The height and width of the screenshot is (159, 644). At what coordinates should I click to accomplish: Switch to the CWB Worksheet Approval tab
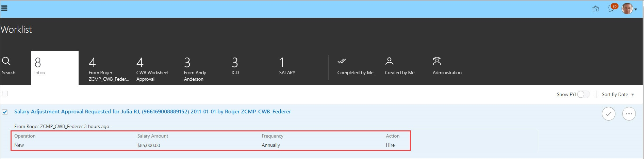(x=152, y=68)
